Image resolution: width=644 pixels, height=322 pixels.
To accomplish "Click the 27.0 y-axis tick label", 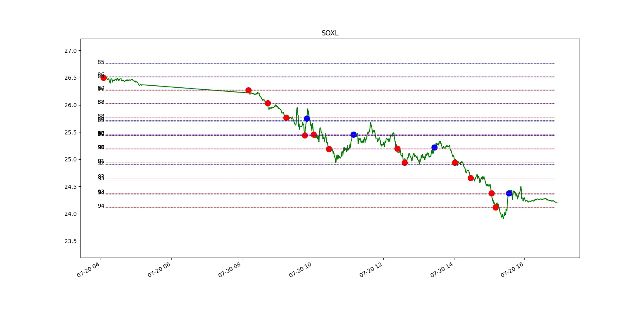I will click(70, 51).
